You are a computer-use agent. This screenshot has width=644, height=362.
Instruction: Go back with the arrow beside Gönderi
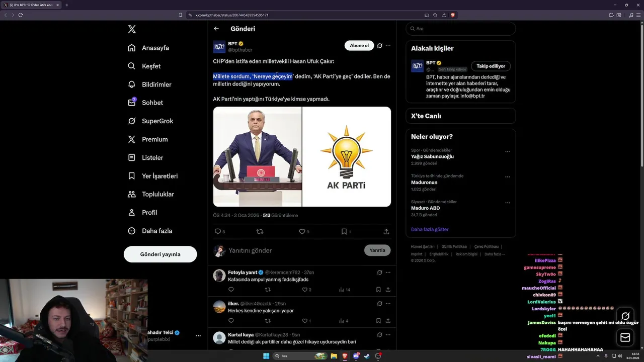click(216, 29)
